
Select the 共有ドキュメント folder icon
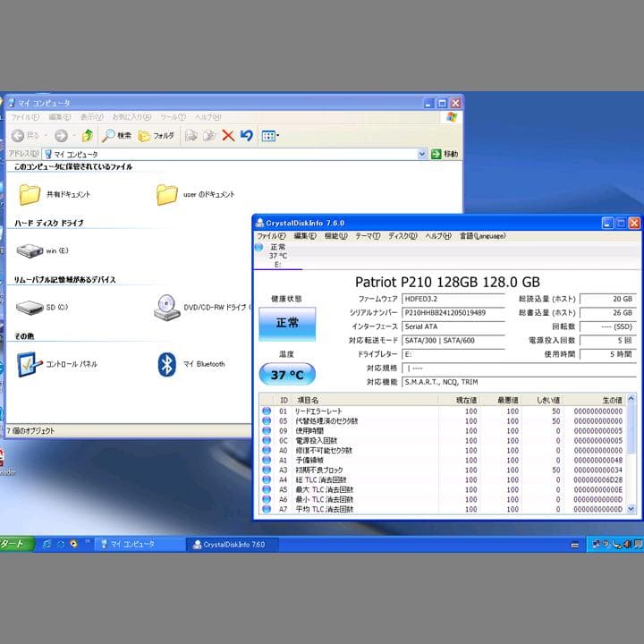30,194
